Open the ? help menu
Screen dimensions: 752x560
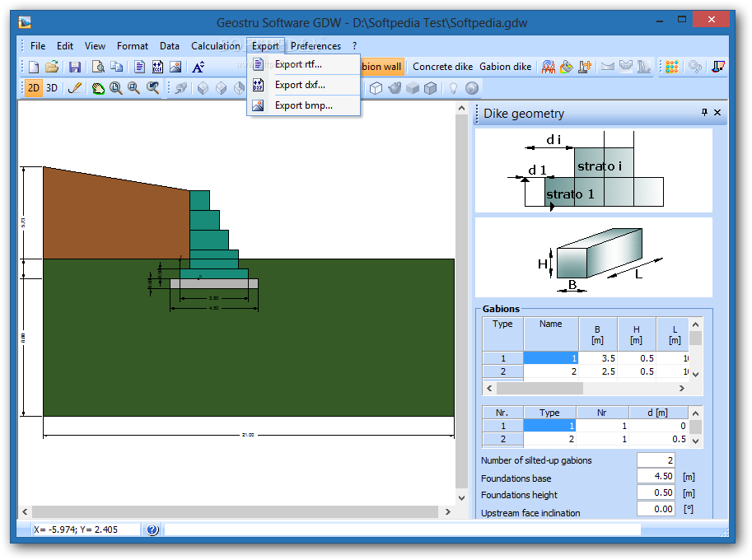coord(354,46)
